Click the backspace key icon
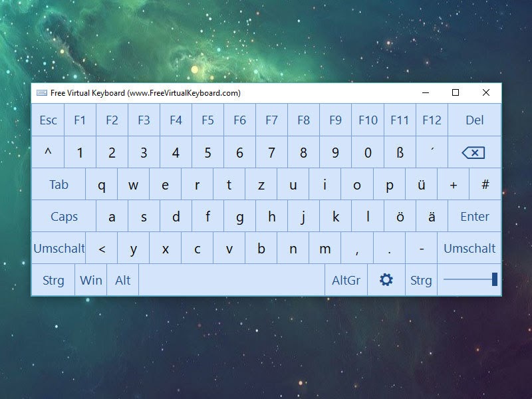The width and height of the screenshot is (532, 399). coord(474,152)
